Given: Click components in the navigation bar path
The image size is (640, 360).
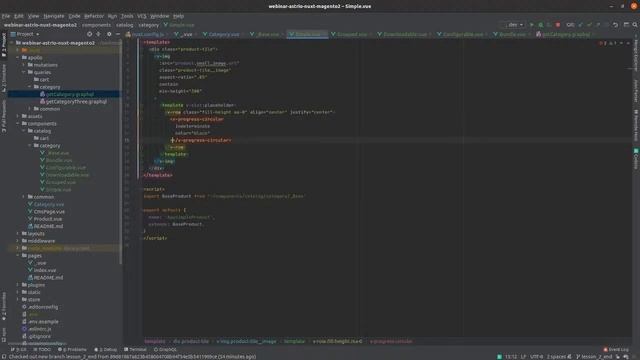Looking at the screenshot, I should coord(96,25).
